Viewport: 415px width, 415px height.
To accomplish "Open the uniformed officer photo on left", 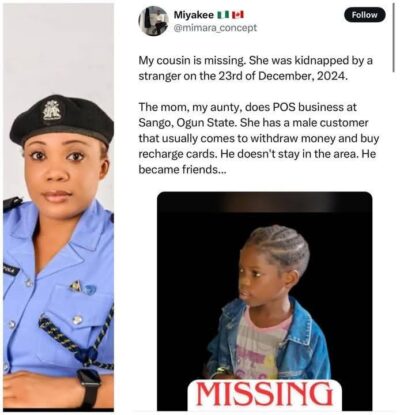I will [x=59, y=207].
